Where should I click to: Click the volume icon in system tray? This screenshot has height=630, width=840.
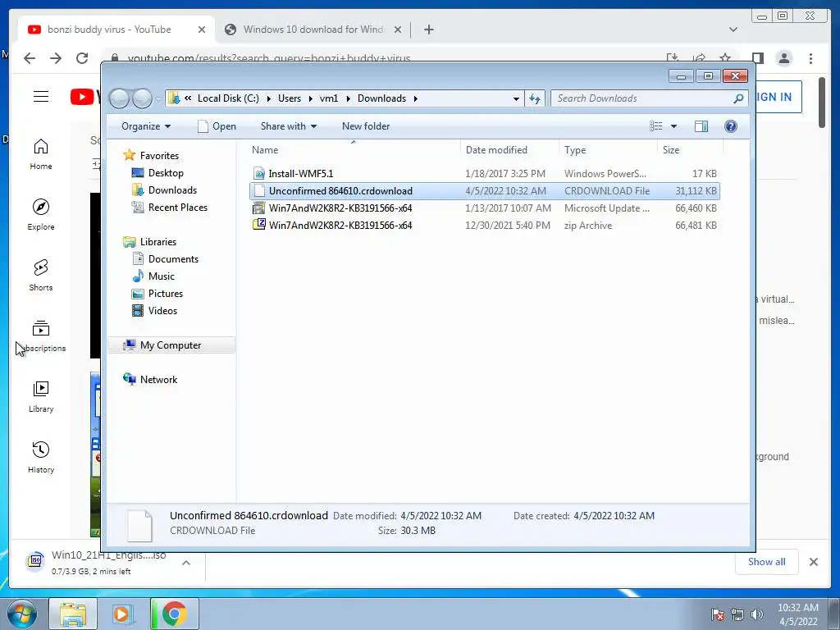pyautogui.click(x=757, y=614)
